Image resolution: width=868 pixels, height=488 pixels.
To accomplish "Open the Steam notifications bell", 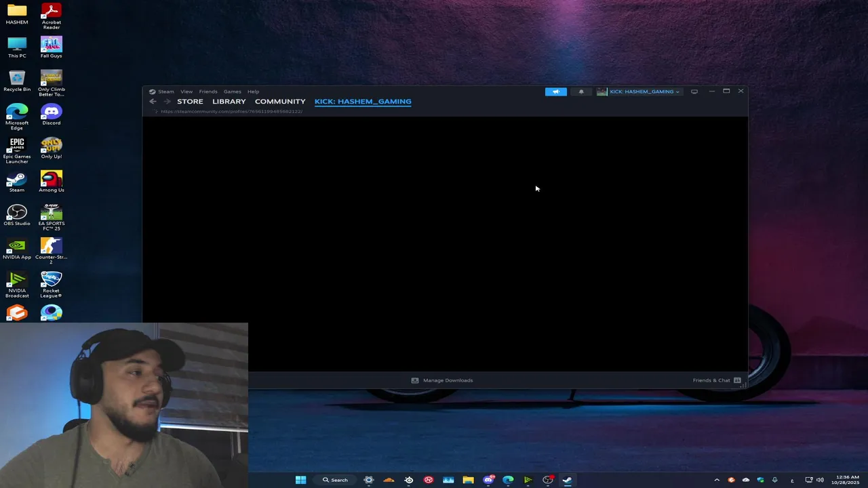I will (581, 91).
